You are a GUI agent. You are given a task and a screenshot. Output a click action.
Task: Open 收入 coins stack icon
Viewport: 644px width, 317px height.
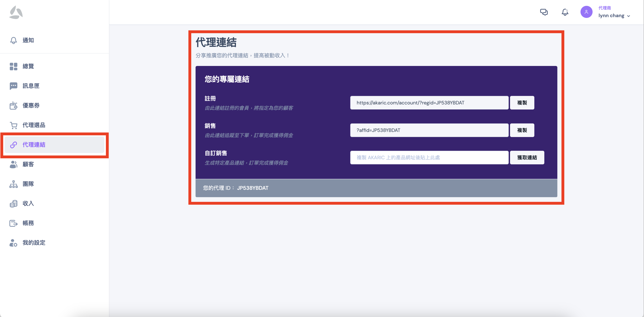tap(14, 204)
